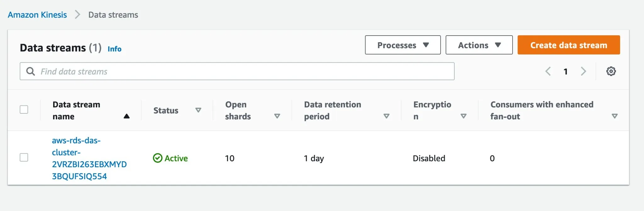Open table preferences gear icon

tap(611, 71)
